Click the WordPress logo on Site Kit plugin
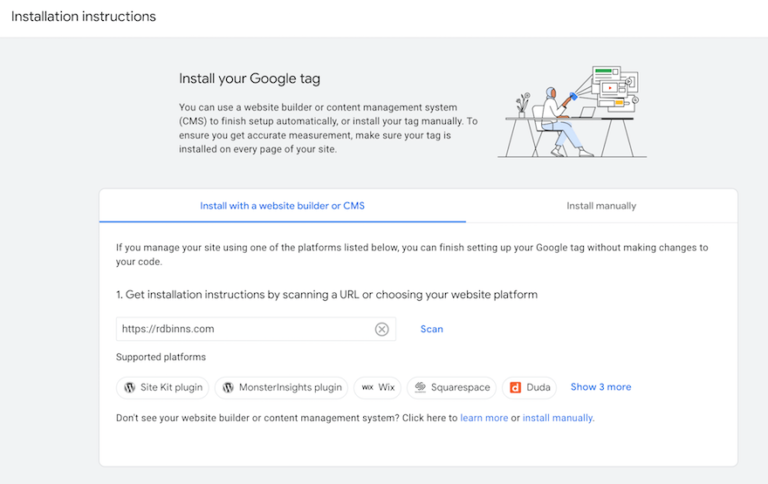This screenshot has height=484, width=768. tap(129, 387)
